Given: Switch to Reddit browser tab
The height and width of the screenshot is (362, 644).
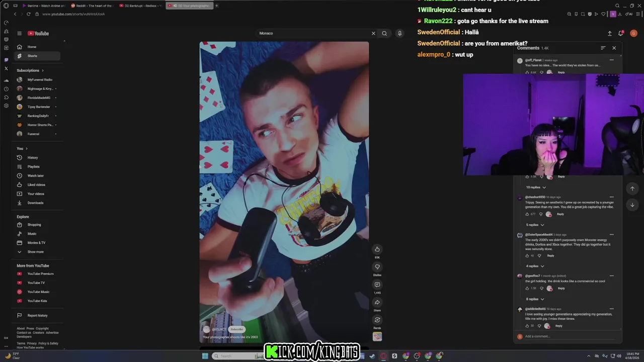Looking at the screenshot, I should (x=92, y=6).
